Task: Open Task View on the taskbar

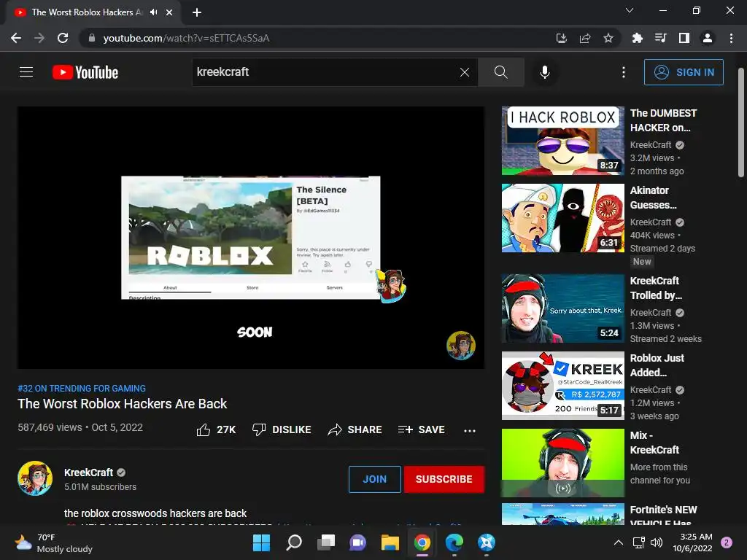Action: pyautogui.click(x=326, y=542)
